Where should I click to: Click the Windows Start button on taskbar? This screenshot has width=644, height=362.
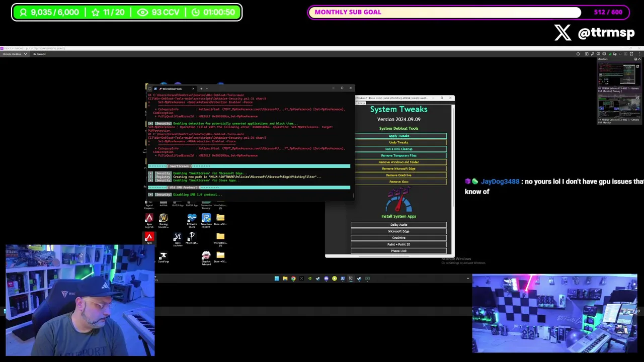pyautogui.click(x=277, y=279)
